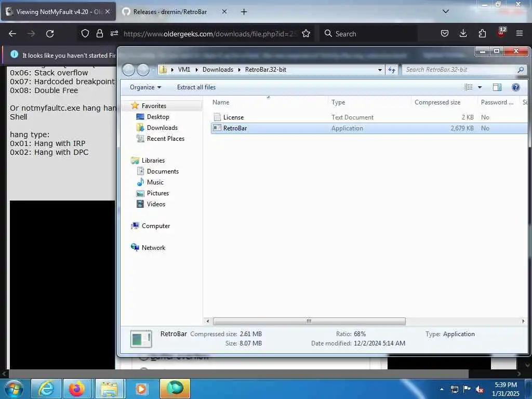Switch to Firefox on the taskbar
This screenshot has height=399, width=532.
click(x=77, y=389)
